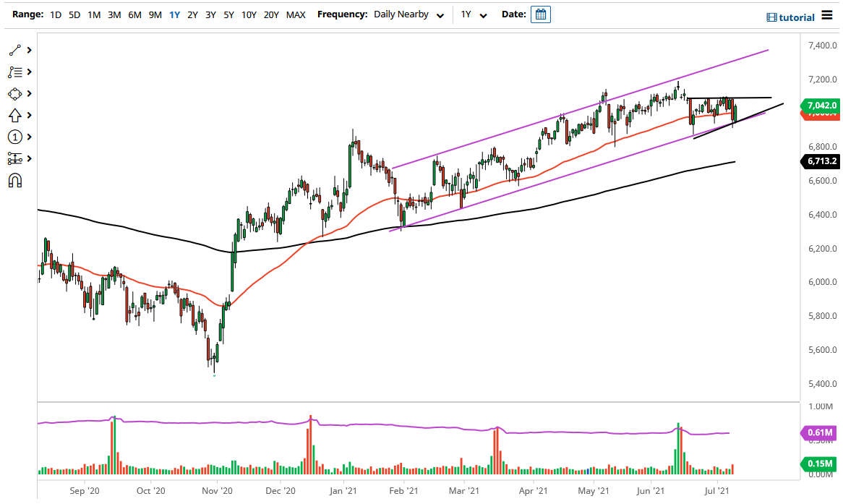This screenshot has width=843, height=504.
Task: Select the trendline drawing tool
Action: pyautogui.click(x=14, y=49)
